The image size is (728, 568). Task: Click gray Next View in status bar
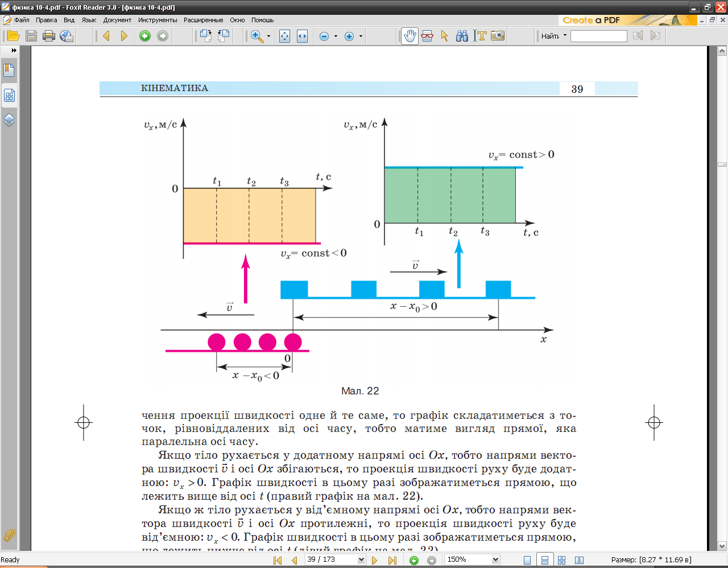(x=432, y=560)
